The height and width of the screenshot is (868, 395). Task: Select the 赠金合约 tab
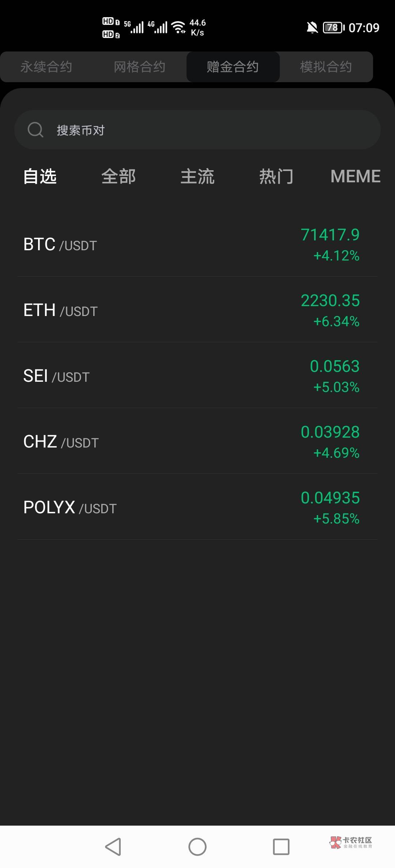click(x=233, y=67)
